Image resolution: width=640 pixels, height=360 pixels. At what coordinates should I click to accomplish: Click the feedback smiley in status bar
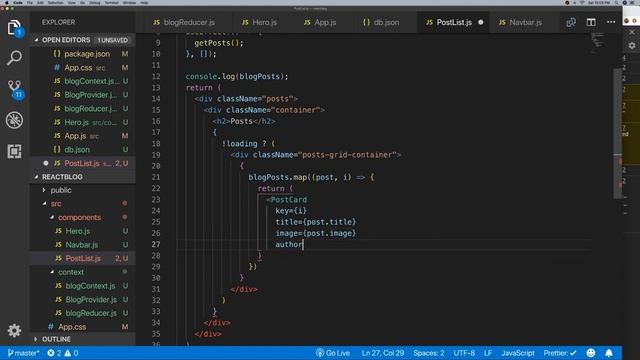coord(591,353)
